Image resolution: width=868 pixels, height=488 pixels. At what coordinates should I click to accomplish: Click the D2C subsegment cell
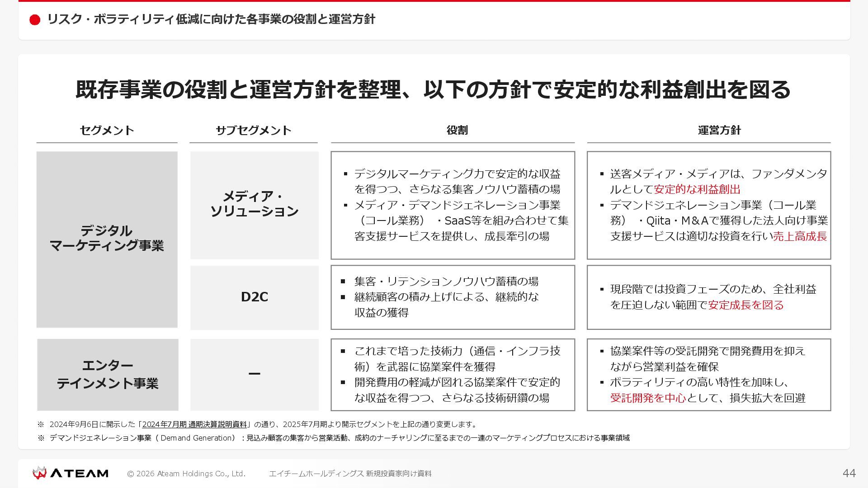(x=254, y=297)
